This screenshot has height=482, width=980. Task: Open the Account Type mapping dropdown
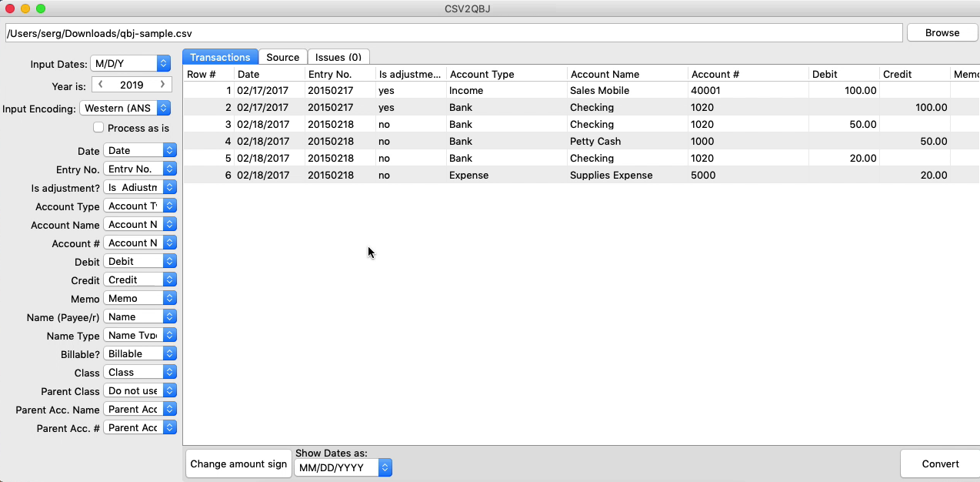pyautogui.click(x=140, y=206)
